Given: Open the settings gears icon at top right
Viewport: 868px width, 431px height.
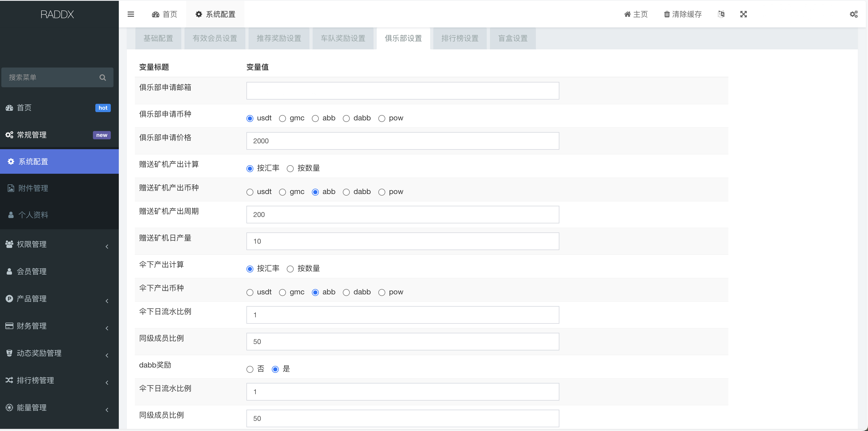Looking at the screenshot, I should [854, 14].
